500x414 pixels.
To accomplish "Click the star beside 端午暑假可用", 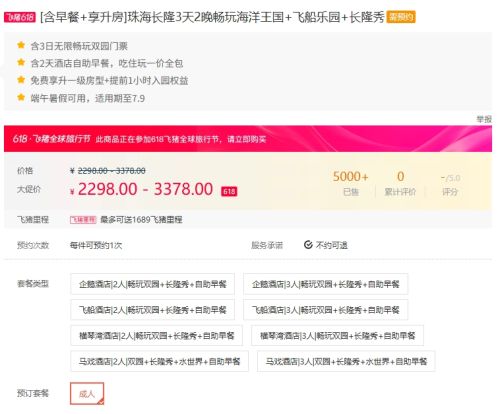I will (x=21, y=97).
